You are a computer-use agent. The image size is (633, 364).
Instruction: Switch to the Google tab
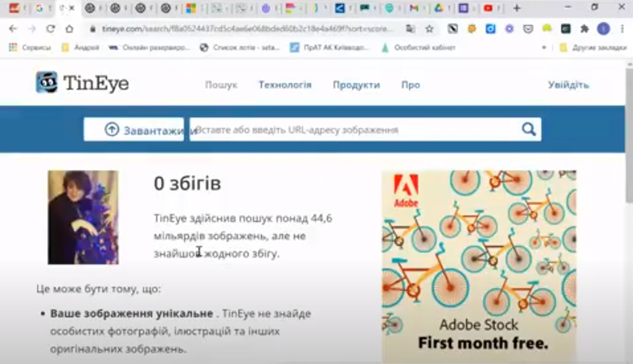[40, 8]
